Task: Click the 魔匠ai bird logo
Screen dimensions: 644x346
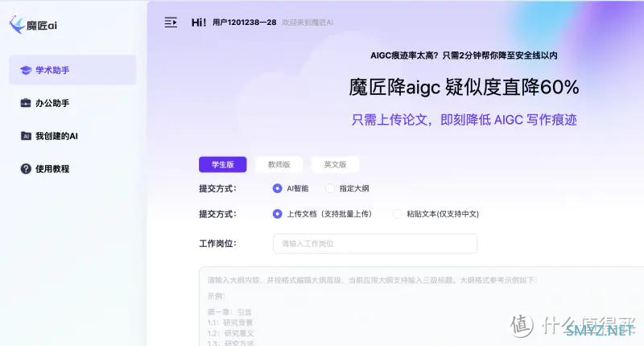Action: tap(17, 25)
